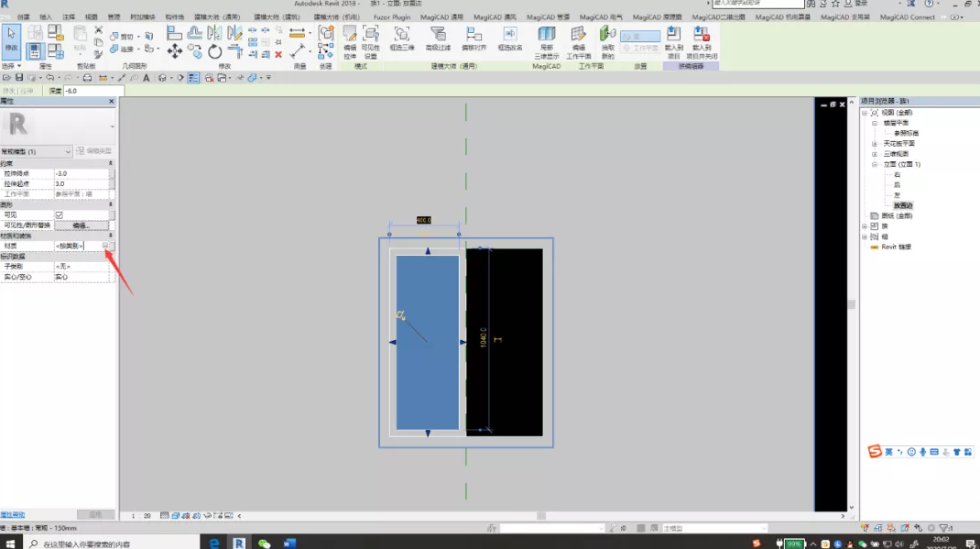Click the save icon in quick access toolbar
980x549 pixels.
point(19,78)
